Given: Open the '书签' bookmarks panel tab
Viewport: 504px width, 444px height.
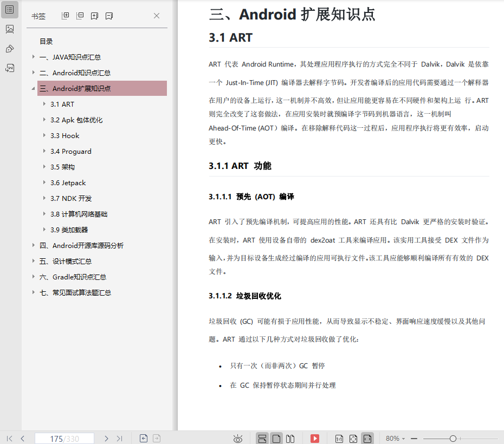Looking at the screenshot, I should (x=38, y=16).
